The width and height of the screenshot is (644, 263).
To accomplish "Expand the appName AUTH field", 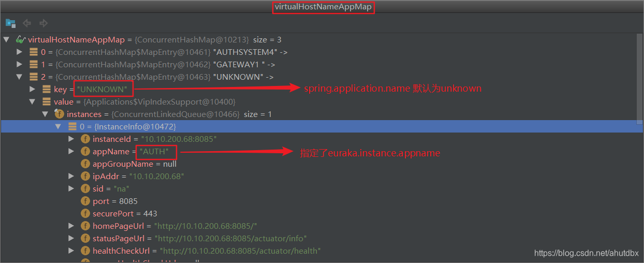I will pyautogui.click(x=71, y=151).
